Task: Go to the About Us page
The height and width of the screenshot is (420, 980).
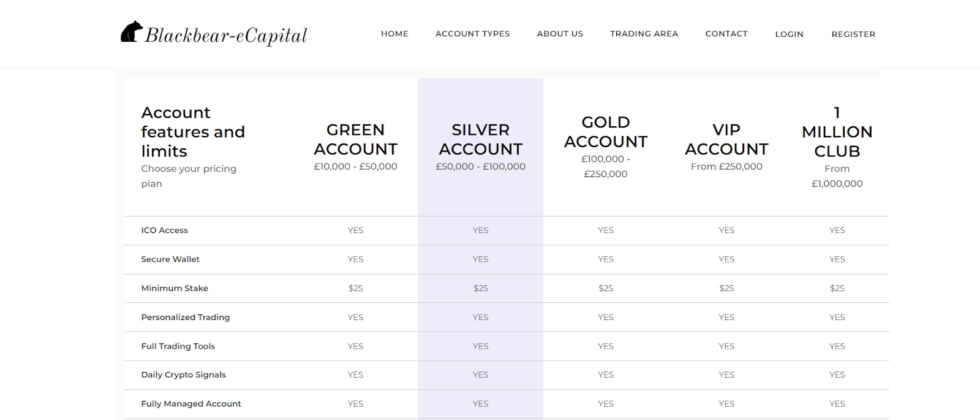Action: pyautogui.click(x=560, y=34)
